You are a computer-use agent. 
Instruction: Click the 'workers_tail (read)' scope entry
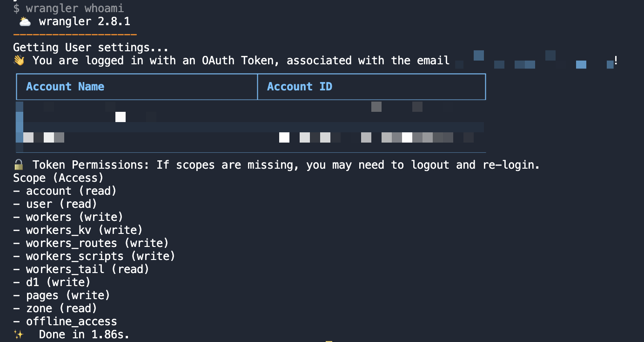tap(87, 269)
